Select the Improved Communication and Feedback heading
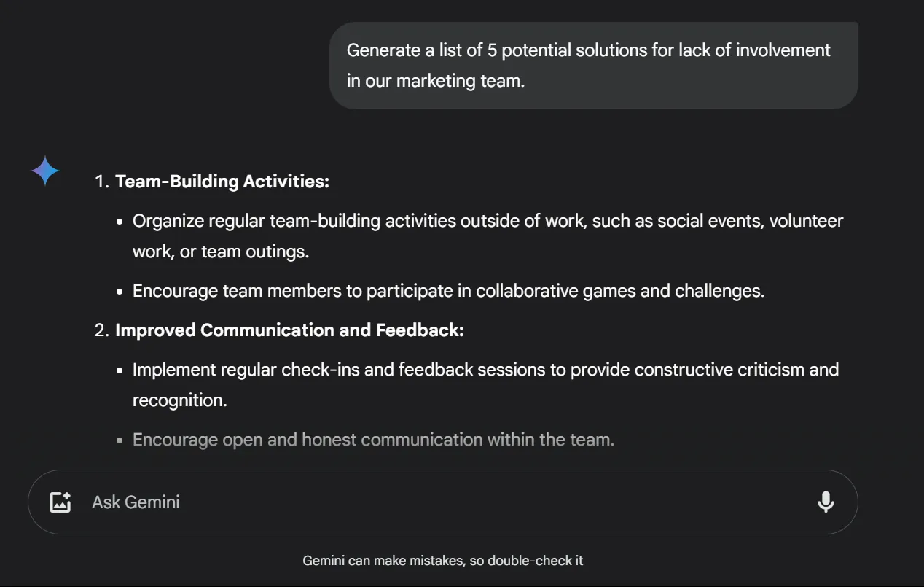Image resolution: width=924 pixels, height=587 pixels. pyautogui.click(x=289, y=330)
